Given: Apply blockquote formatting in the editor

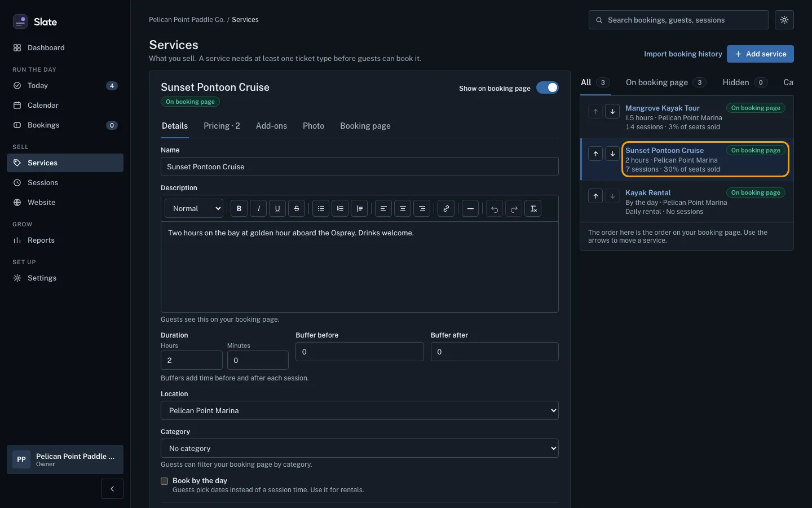Looking at the screenshot, I should tap(359, 209).
